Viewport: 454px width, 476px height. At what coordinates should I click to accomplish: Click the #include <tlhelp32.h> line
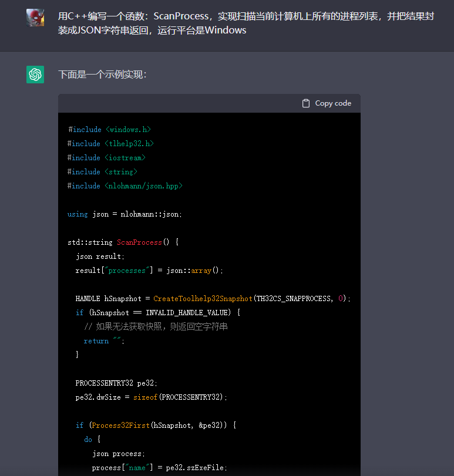tap(110, 143)
